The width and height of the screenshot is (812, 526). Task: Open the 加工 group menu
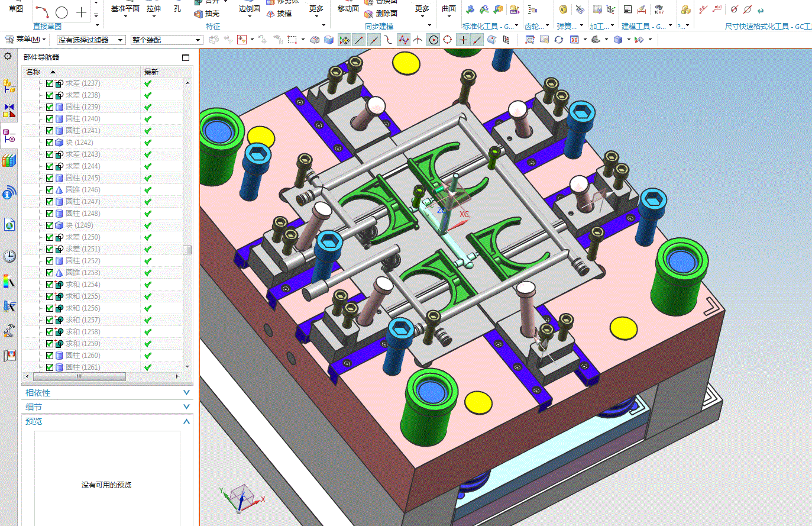[x=613, y=26]
